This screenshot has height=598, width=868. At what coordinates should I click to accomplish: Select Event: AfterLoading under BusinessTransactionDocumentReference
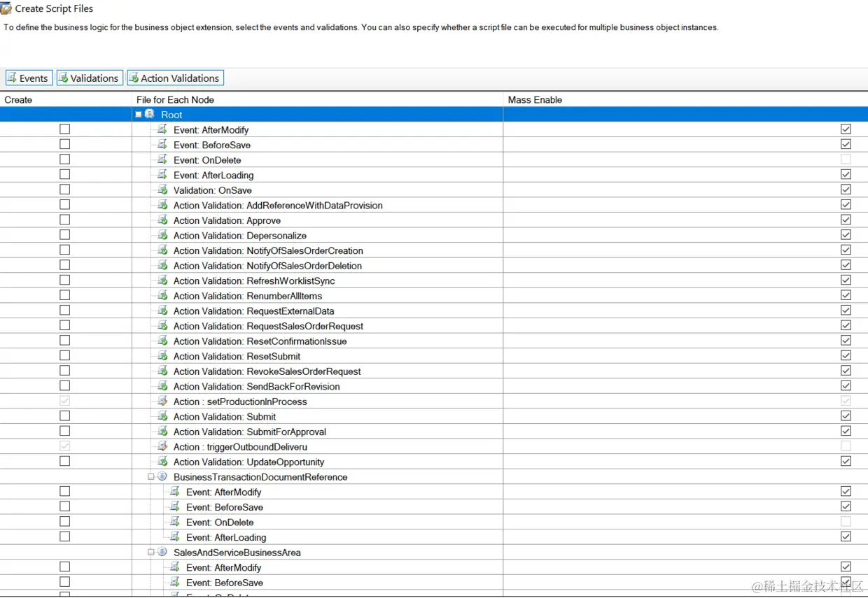226,538
